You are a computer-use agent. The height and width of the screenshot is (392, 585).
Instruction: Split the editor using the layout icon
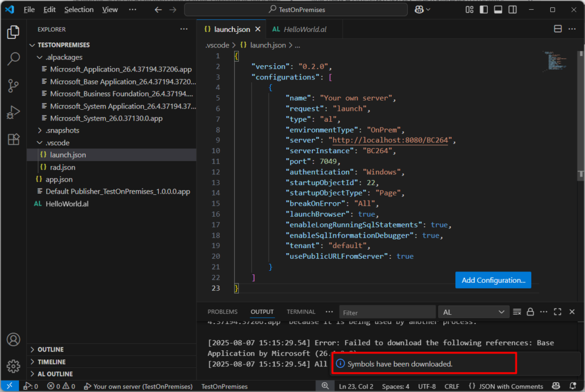tap(558, 29)
